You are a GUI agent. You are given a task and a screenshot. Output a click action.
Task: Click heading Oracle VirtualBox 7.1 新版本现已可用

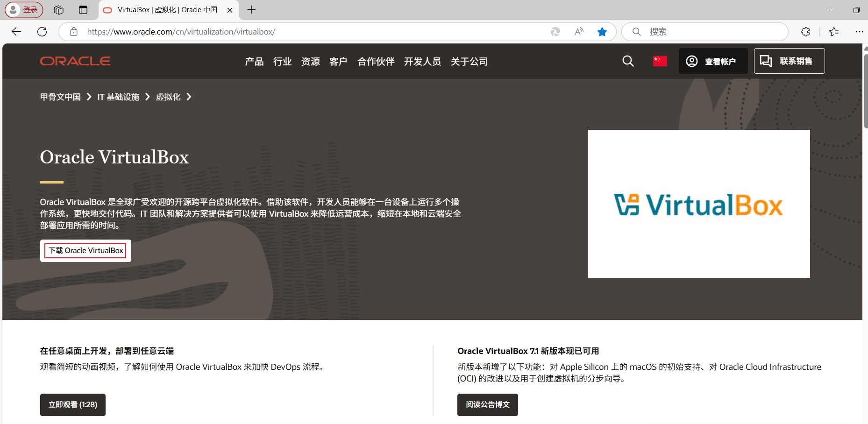(528, 351)
